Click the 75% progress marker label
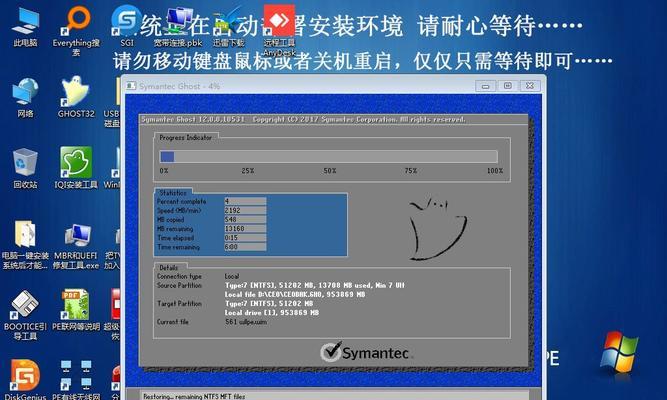The width and height of the screenshot is (667, 400). [411, 171]
